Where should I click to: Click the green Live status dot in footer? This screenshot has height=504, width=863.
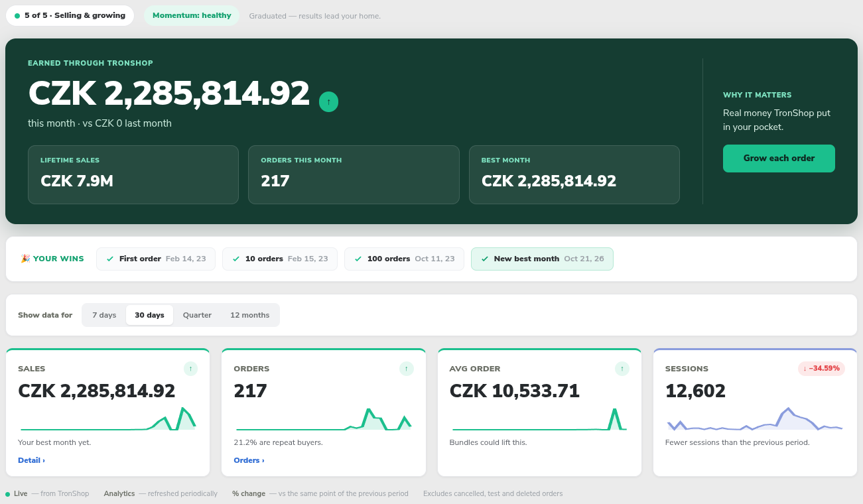click(8, 494)
